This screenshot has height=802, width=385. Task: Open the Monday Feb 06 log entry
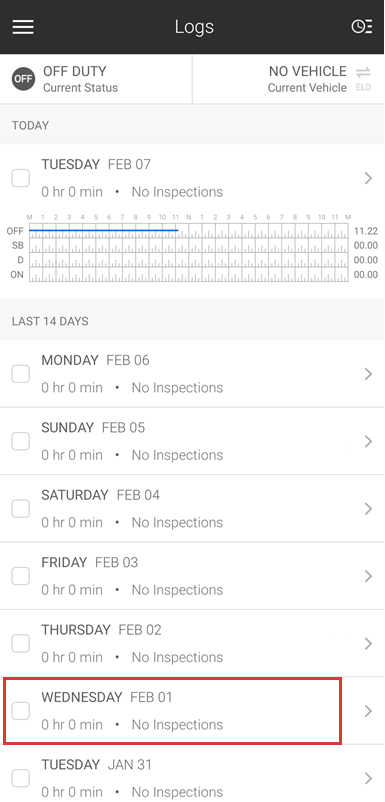pyautogui.click(x=192, y=374)
